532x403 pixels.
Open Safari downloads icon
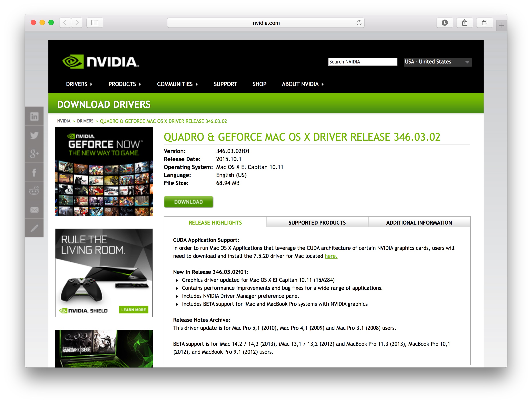pos(445,23)
